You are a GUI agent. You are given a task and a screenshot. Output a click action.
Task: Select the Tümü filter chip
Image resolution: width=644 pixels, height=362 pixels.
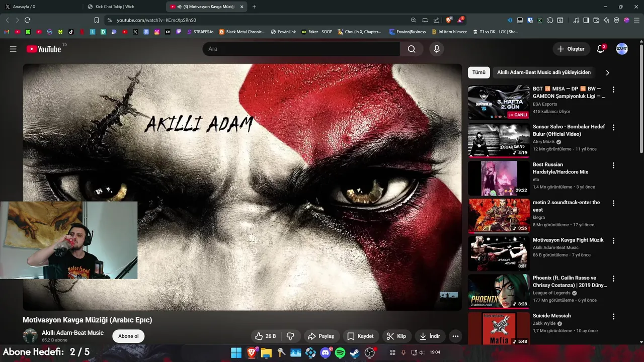tap(479, 72)
